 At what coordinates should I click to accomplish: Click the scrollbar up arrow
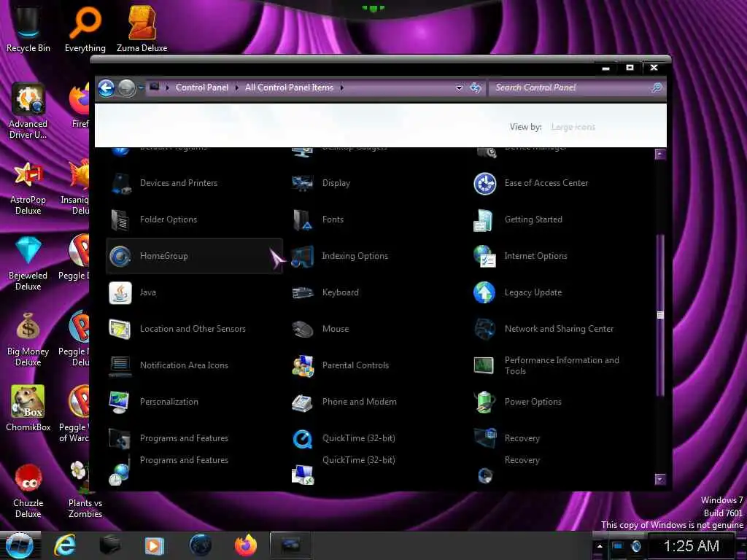[x=660, y=154]
